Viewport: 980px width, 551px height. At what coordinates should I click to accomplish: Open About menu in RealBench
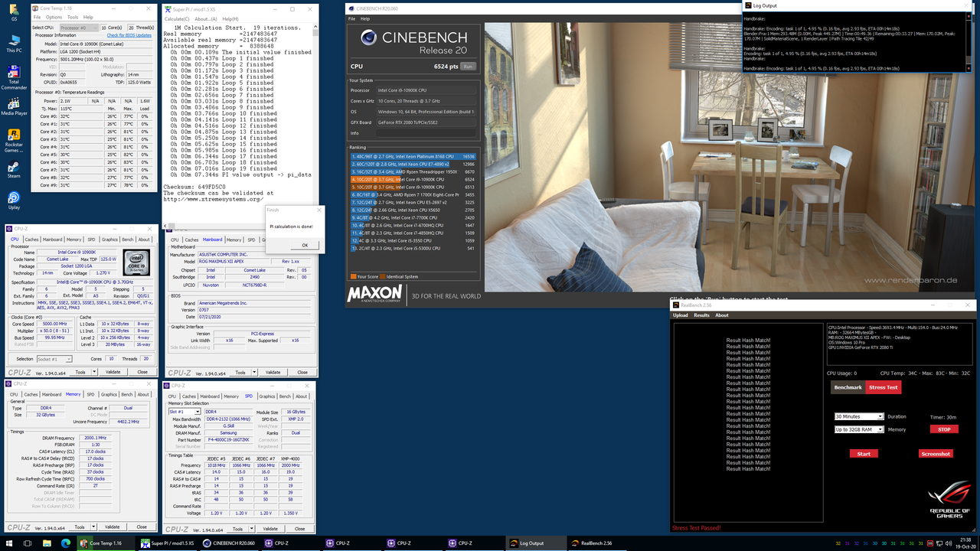(x=722, y=315)
